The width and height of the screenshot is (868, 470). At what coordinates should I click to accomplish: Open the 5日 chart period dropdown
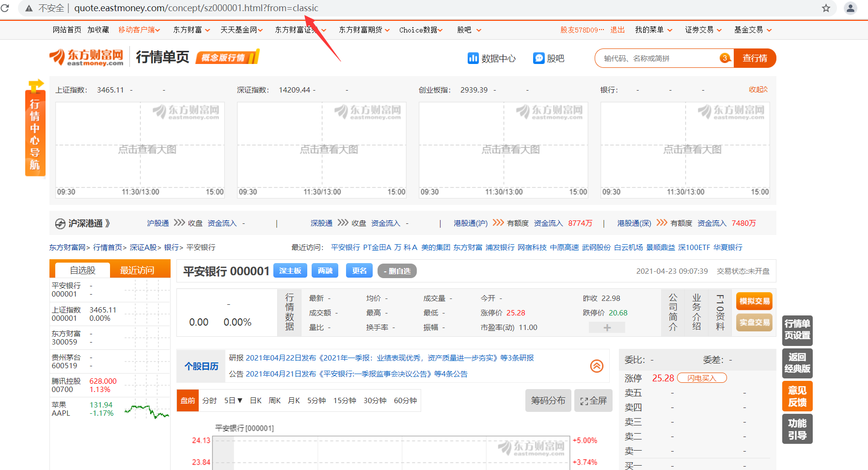[233, 401]
